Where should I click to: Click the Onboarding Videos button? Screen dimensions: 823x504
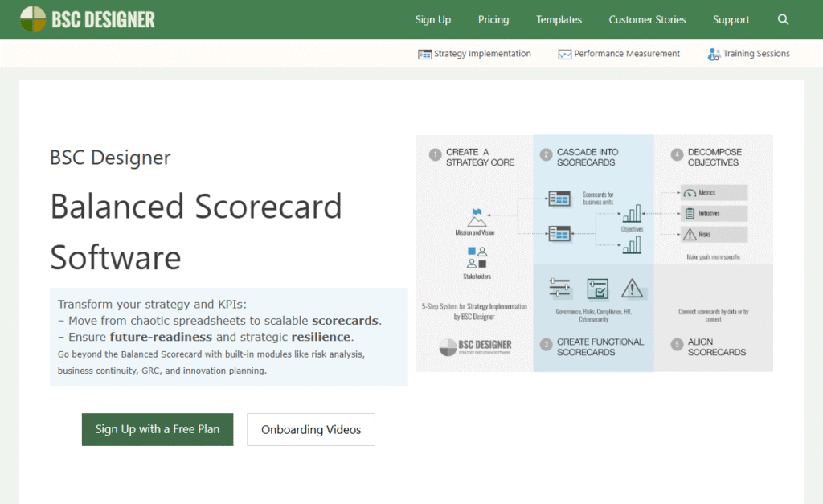pyautogui.click(x=311, y=429)
